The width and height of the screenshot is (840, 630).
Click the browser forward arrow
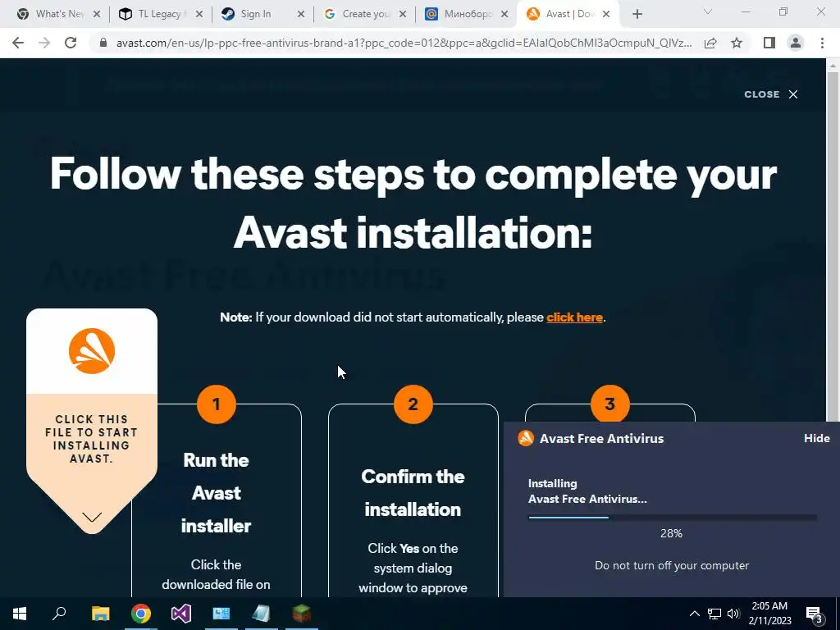tap(44, 43)
